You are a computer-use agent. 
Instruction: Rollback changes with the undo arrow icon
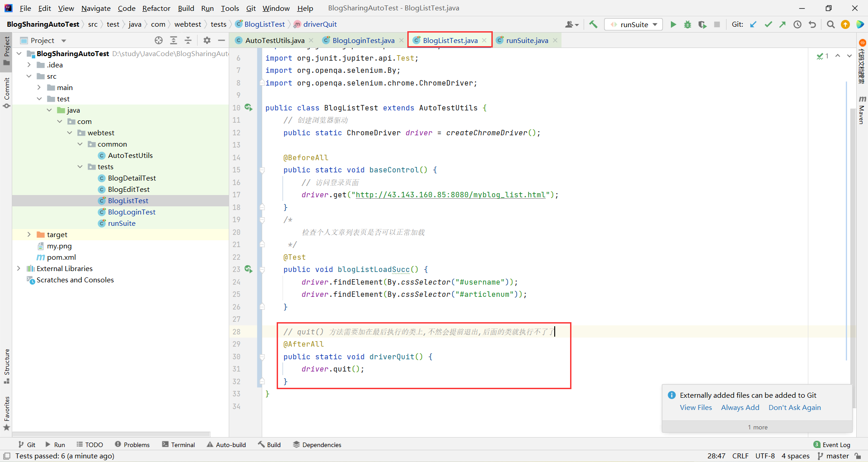[812, 24]
